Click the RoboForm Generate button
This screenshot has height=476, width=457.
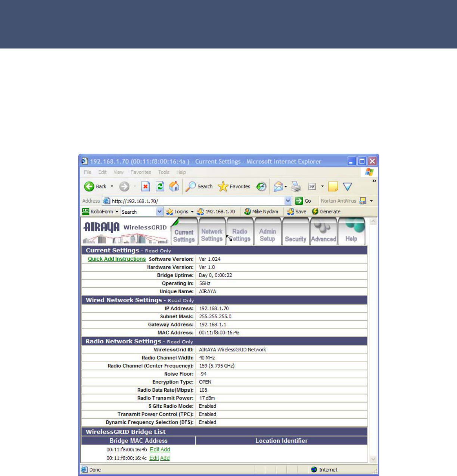(x=326, y=212)
